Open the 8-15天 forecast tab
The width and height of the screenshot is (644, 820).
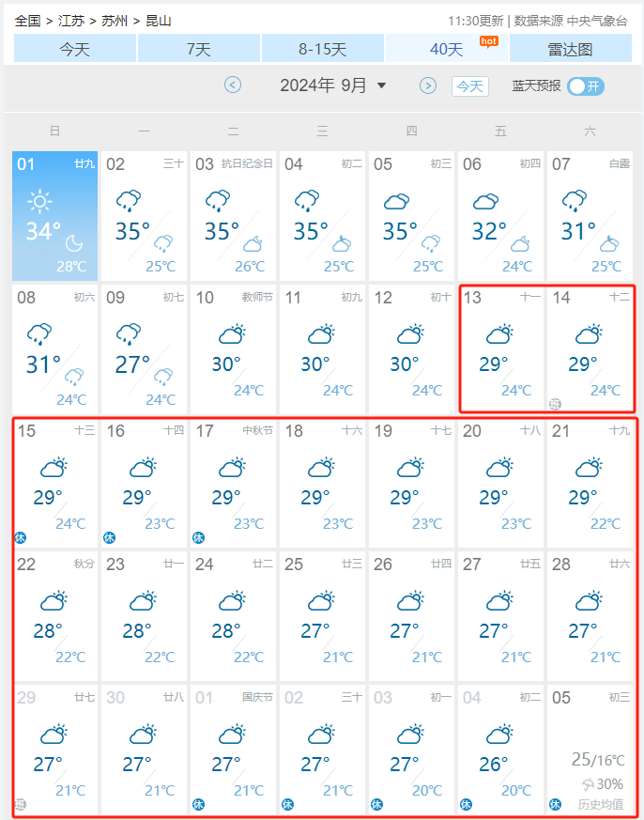tap(322, 49)
